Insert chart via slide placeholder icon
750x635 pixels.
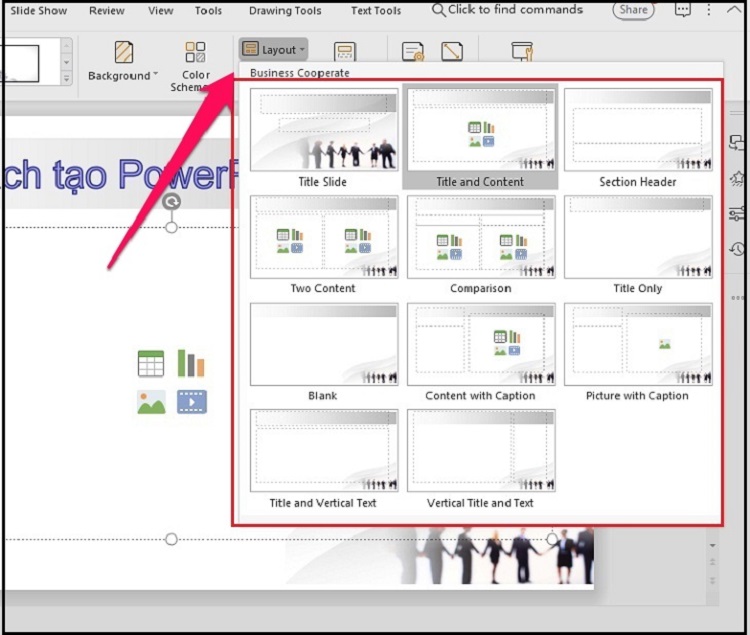(x=191, y=363)
